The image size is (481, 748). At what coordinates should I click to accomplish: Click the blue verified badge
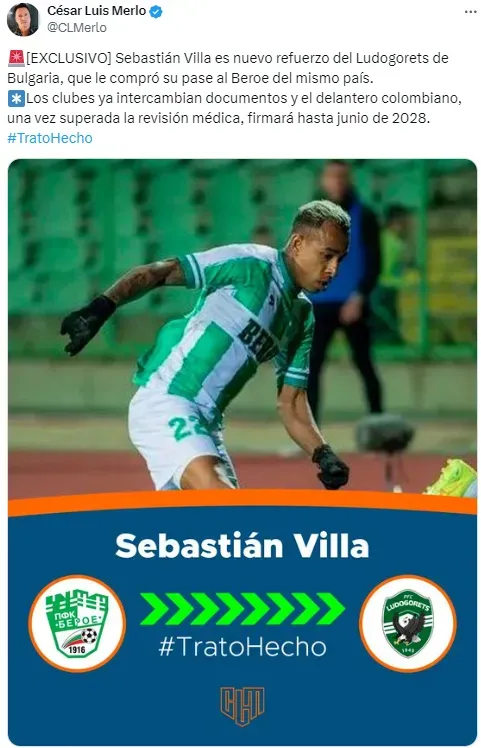tap(156, 11)
